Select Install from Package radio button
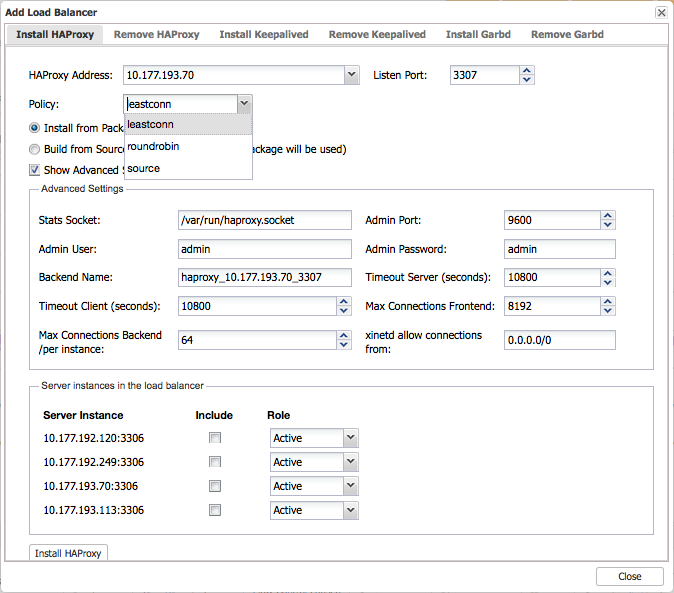The width and height of the screenshot is (674, 593). coord(34,128)
